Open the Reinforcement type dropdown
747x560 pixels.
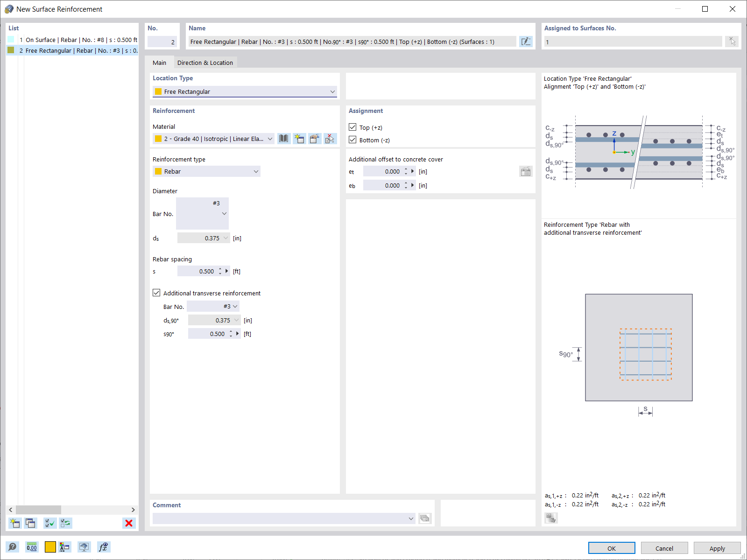coord(256,171)
